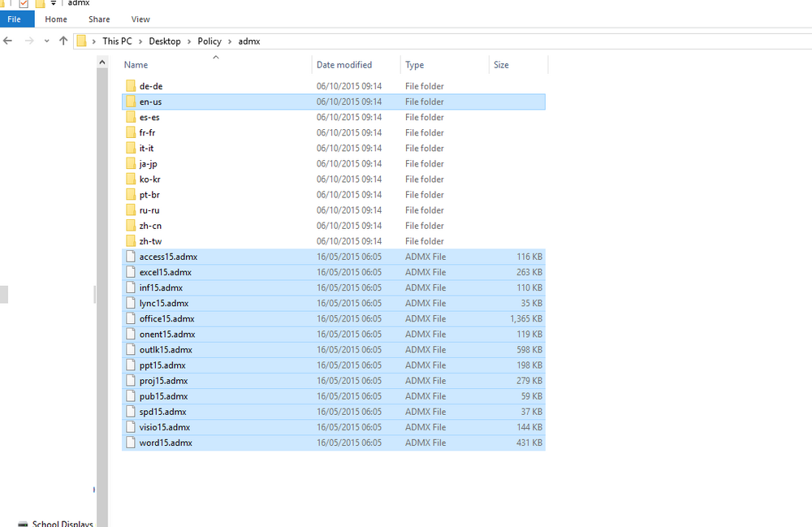Select the it-it folder icon
812x527 pixels.
click(x=131, y=148)
